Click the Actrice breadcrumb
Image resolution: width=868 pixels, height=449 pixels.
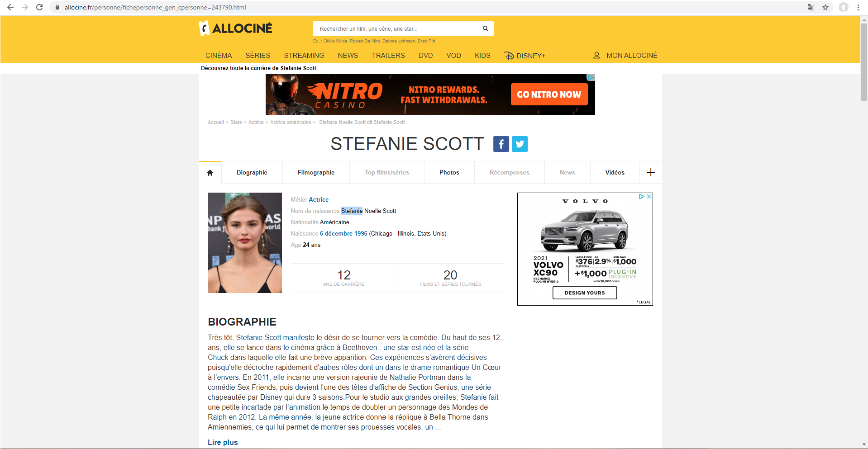pos(256,122)
